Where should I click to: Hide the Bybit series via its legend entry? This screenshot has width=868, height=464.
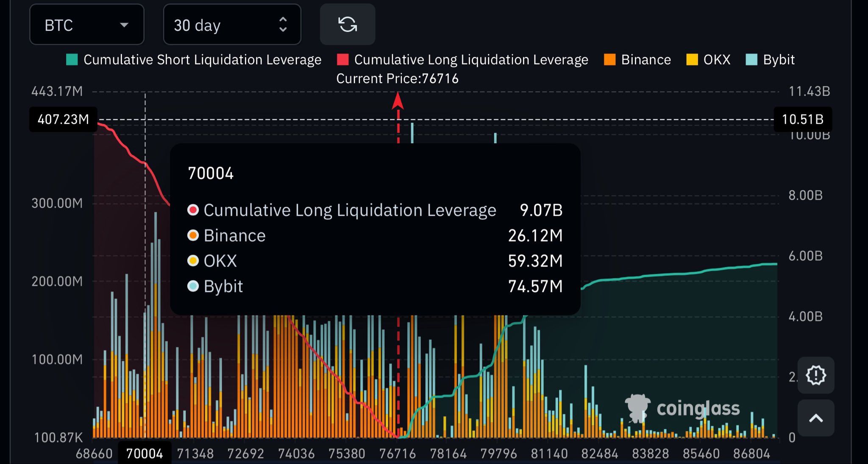point(771,59)
